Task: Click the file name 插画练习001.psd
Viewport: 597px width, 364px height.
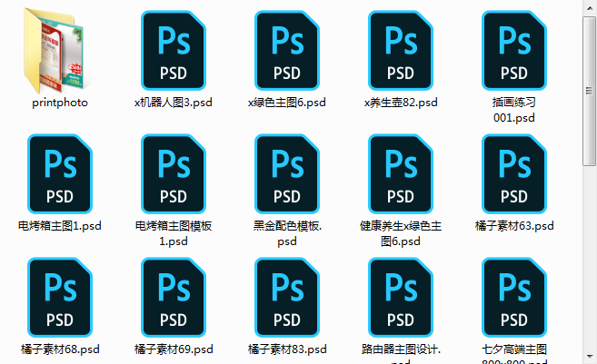Action: coord(514,110)
